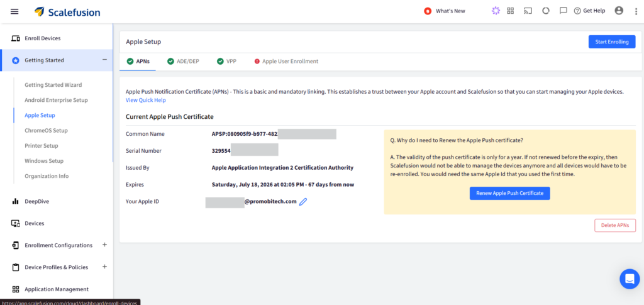644x305 pixels.
Task: Click the green check icon beside VPP
Action: click(220, 62)
